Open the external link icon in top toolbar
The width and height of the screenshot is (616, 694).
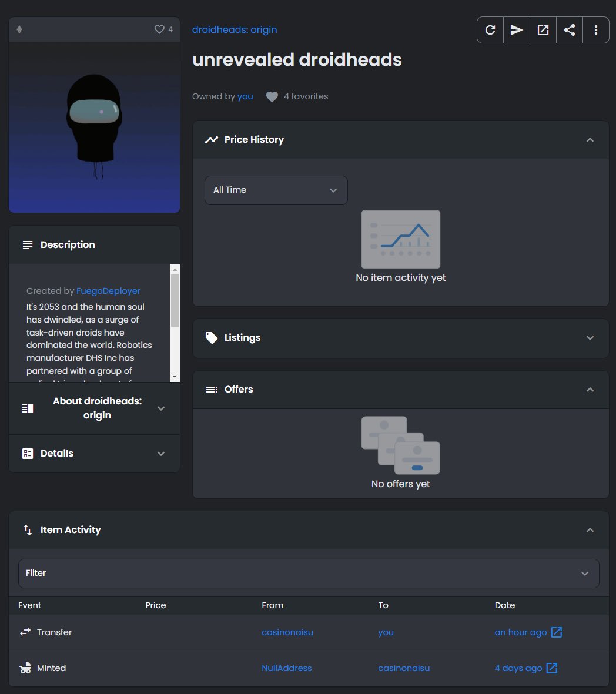[x=543, y=29]
